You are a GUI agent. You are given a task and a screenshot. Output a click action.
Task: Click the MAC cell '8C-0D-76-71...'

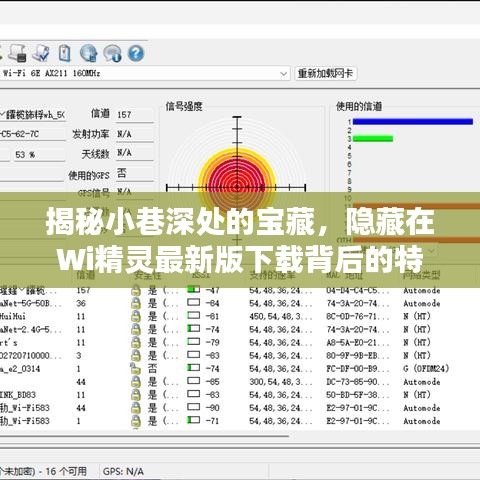coord(358,316)
